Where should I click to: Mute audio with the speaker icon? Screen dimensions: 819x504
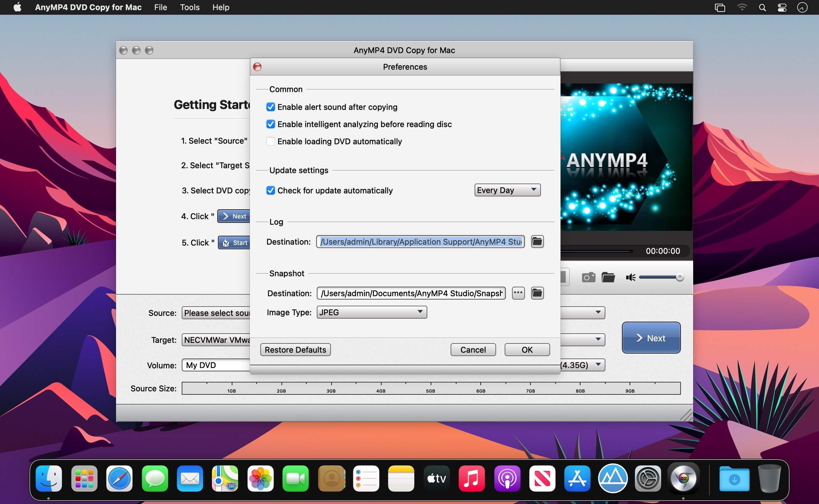coord(631,277)
